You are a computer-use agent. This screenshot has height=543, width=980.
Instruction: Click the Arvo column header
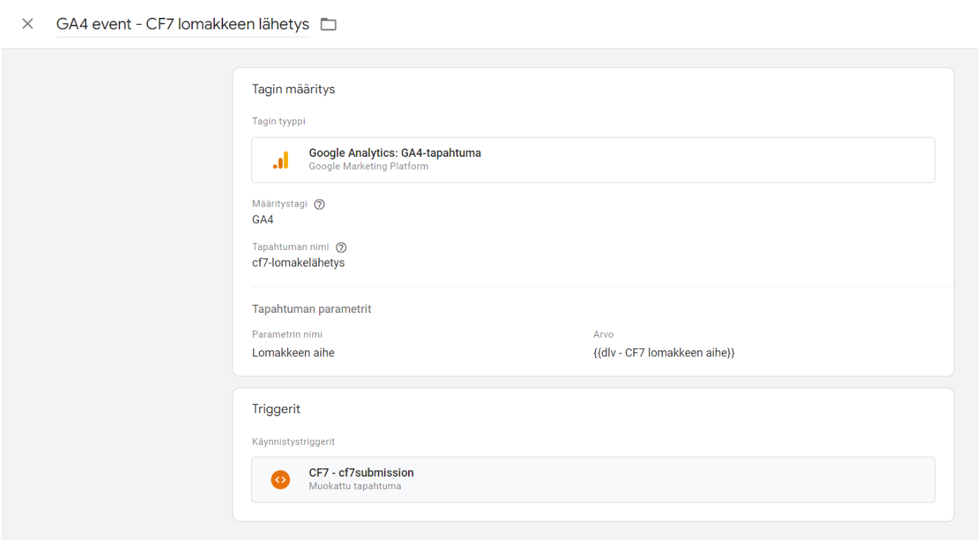(x=603, y=334)
